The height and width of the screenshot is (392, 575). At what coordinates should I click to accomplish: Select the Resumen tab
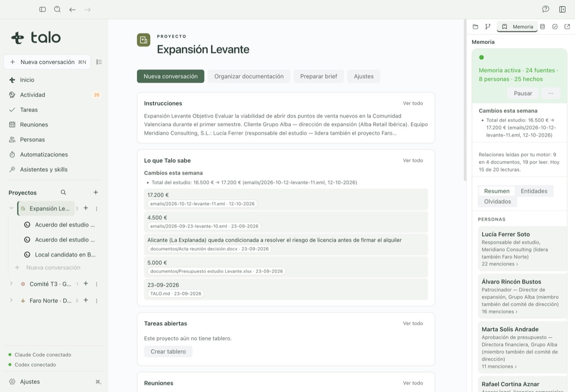(497, 191)
